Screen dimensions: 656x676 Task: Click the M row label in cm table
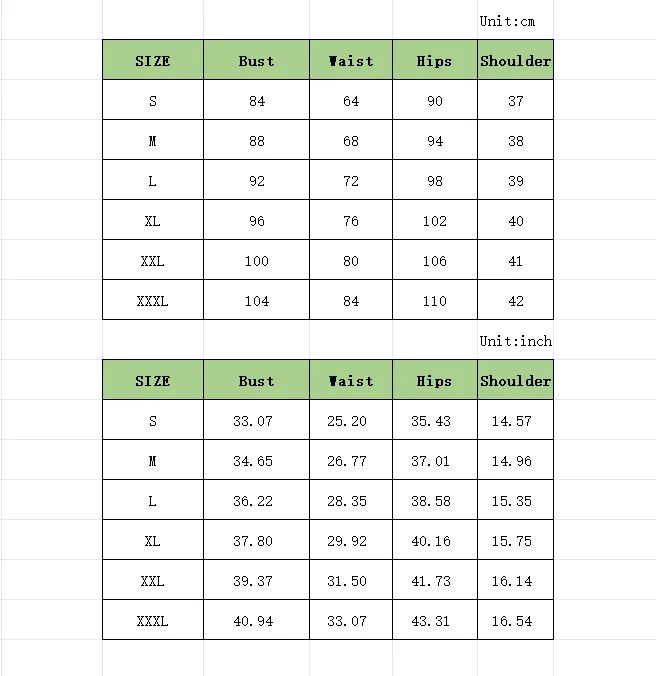pos(153,140)
